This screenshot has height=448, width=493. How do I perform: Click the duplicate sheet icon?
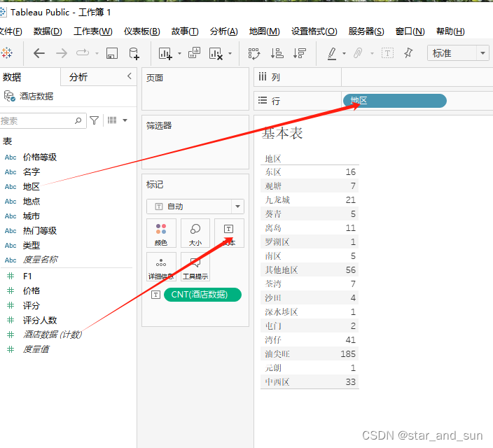pyautogui.click(x=194, y=52)
